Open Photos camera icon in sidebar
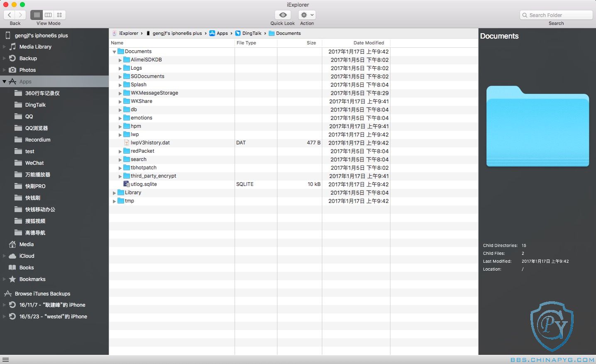Screen dimensions: 596x364 [x=12, y=70]
